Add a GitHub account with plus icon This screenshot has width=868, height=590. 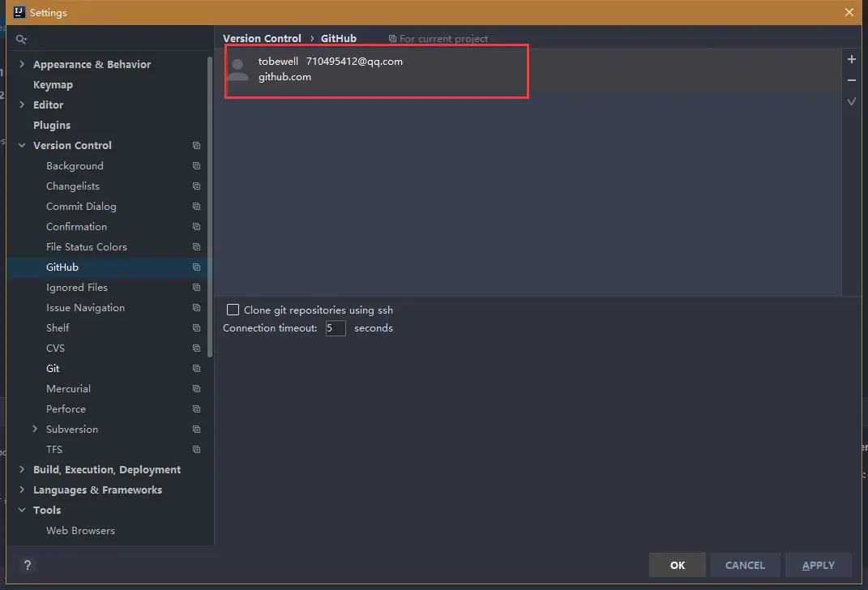(x=852, y=59)
